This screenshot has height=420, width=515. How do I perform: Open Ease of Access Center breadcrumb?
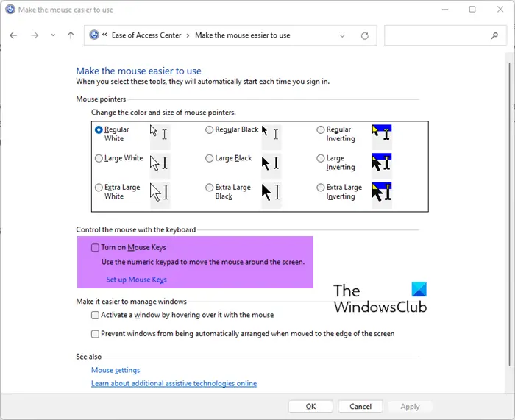click(x=146, y=35)
